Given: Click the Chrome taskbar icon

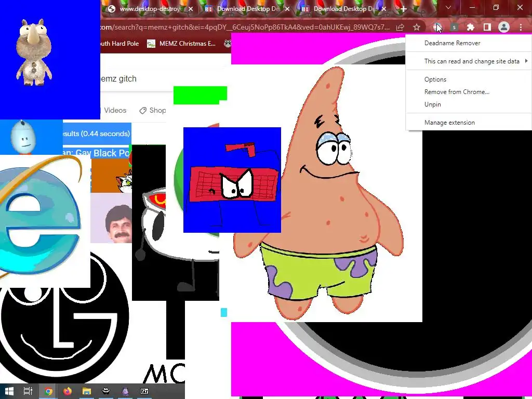Looking at the screenshot, I should coord(48,391).
